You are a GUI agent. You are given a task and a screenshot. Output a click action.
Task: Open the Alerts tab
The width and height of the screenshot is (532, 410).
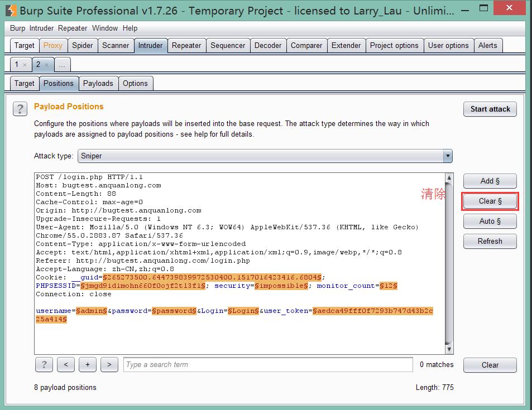point(487,45)
